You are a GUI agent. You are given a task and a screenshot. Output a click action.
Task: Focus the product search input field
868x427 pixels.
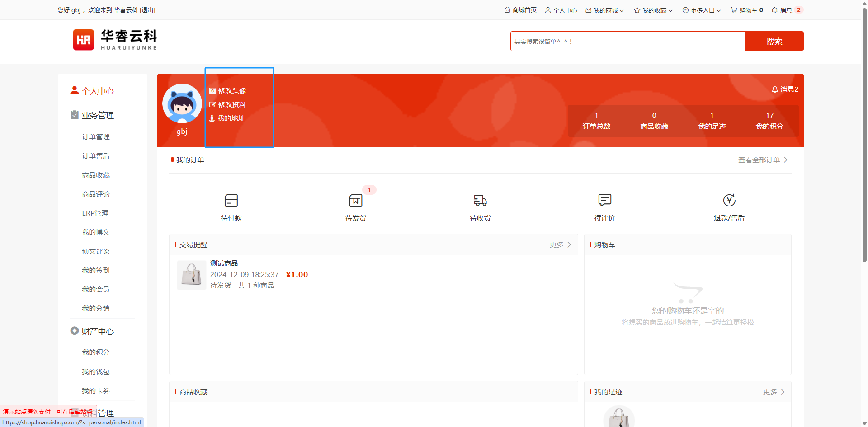click(x=627, y=41)
